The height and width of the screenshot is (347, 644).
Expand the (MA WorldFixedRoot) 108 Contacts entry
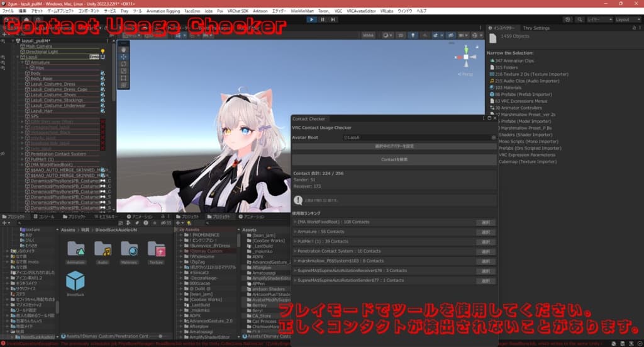coord(294,222)
